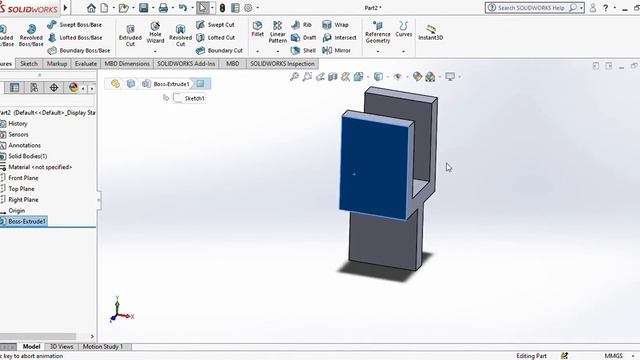Launch the Hole Wizard
Screen dimensions: 640x360
[155, 33]
